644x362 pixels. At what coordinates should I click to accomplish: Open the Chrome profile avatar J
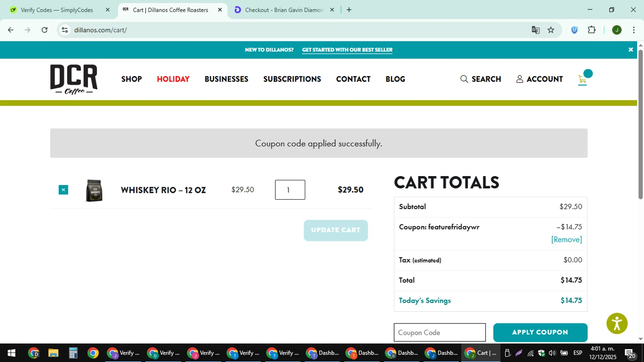click(x=617, y=30)
